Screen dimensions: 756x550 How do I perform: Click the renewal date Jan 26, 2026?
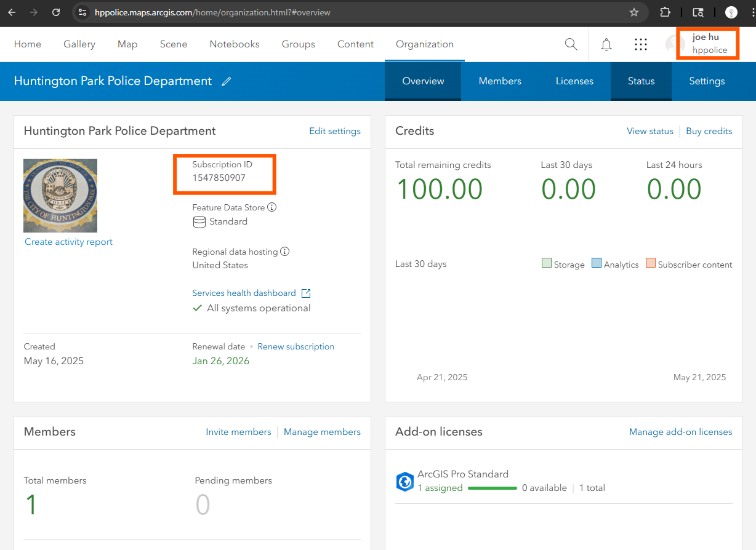point(221,361)
